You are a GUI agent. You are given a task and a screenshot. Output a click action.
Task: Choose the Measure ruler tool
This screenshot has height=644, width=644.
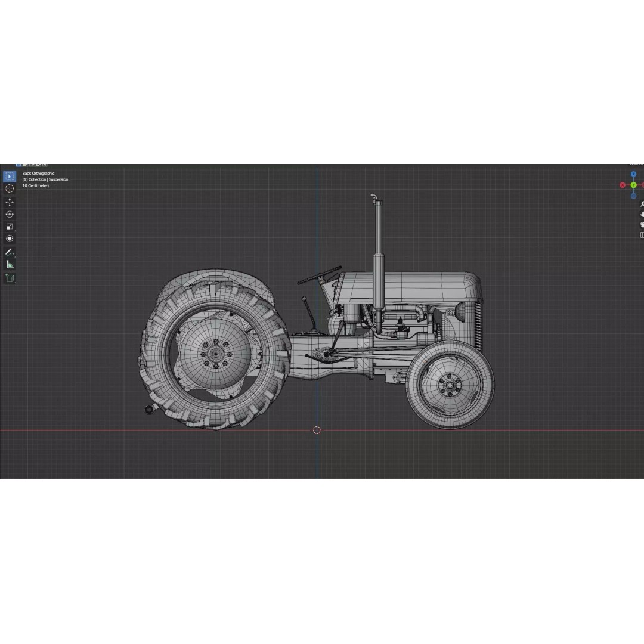pos(10,265)
